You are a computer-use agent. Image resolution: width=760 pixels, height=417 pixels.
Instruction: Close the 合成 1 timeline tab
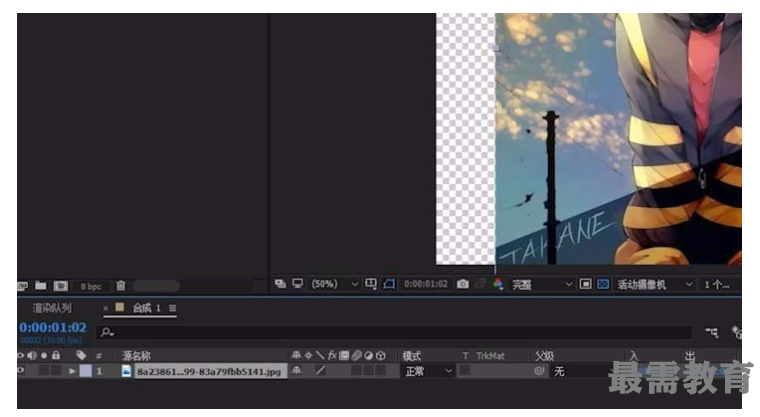pos(106,308)
